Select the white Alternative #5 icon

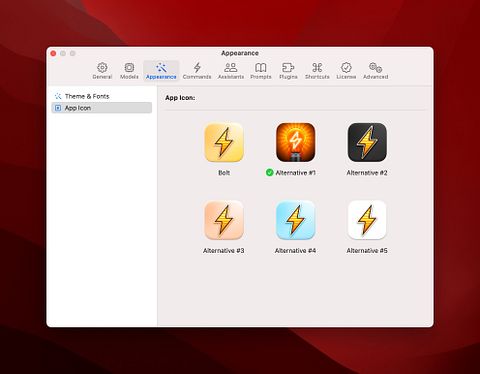[x=367, y=220]
